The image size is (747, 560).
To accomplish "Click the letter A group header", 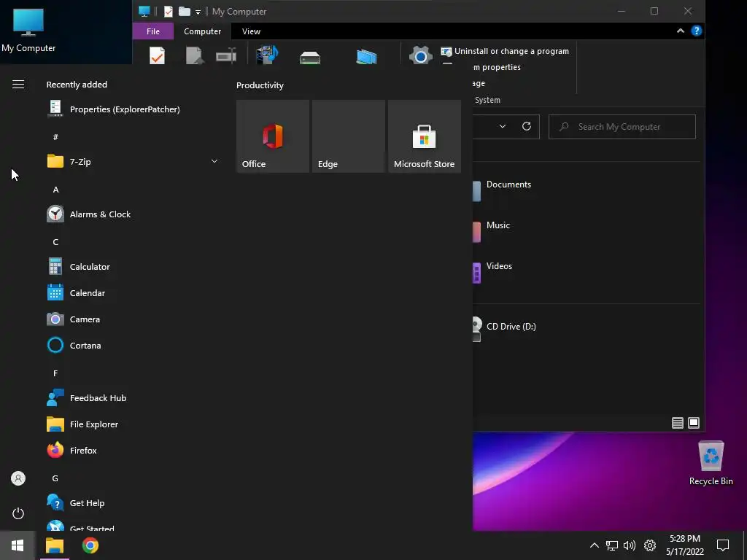I will click(55, 190).
